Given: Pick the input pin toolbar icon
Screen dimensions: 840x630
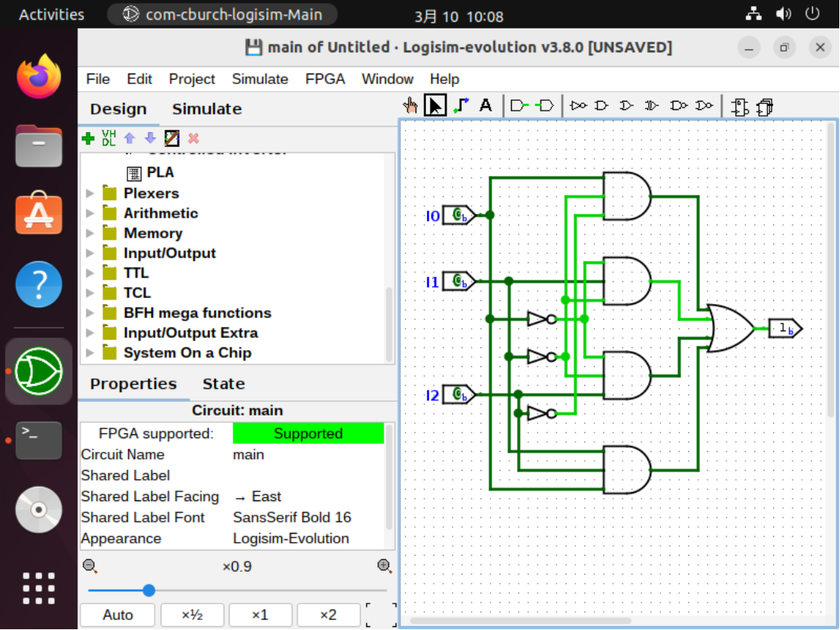Looking at the screenshot, I should click(519, 105).
